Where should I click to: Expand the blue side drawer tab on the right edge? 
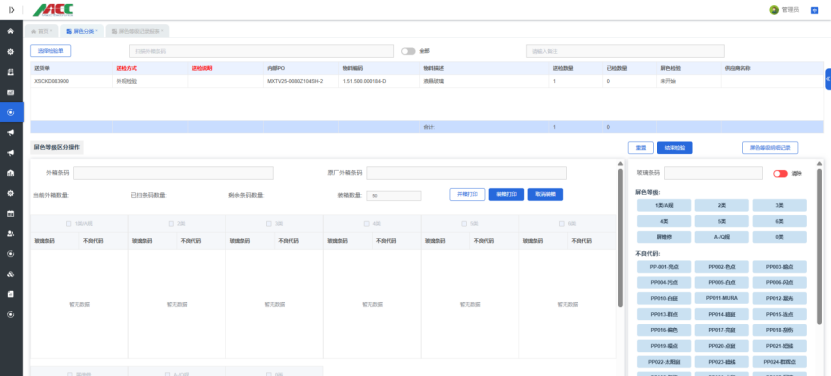point(828,79)
